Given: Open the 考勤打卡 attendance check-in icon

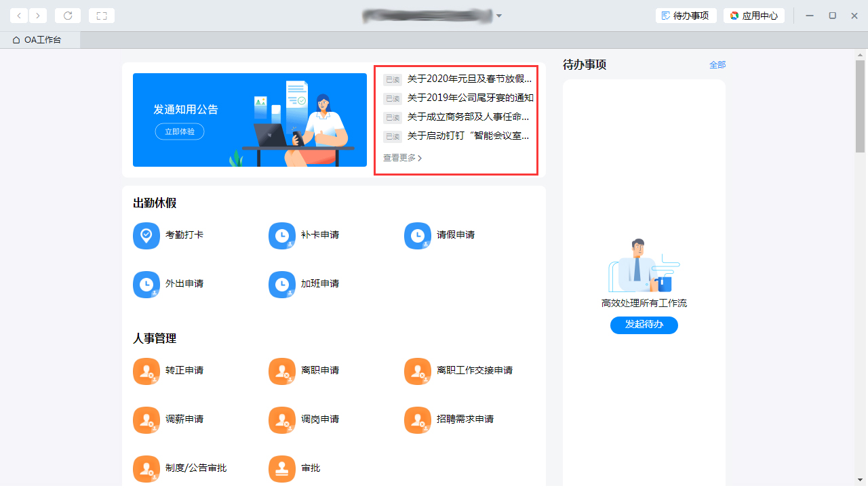Looking at the screenshot, I should [x=146, y=235].
